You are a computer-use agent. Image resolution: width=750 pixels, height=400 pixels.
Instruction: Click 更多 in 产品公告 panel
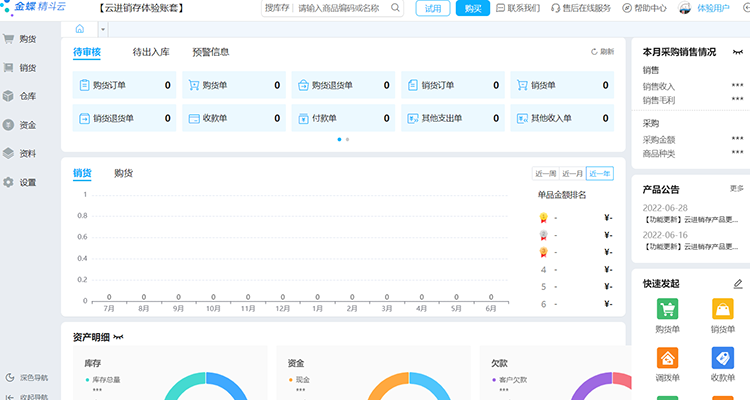[737, 188]
